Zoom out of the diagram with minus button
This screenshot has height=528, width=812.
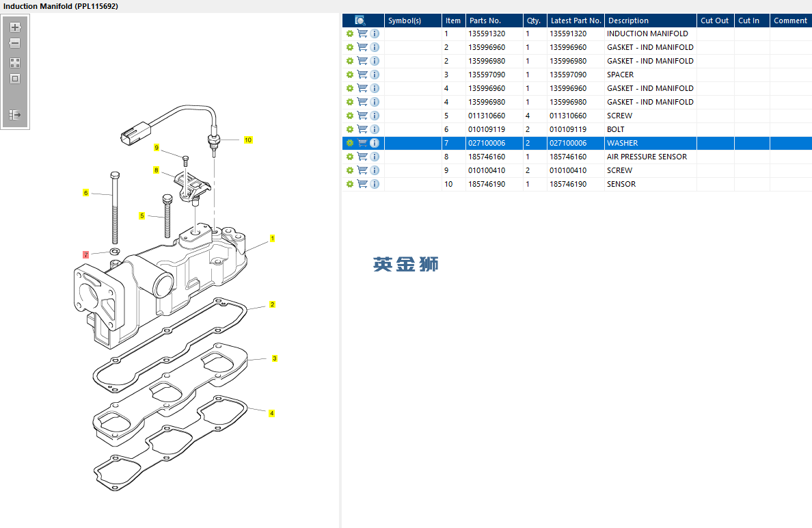15,43
